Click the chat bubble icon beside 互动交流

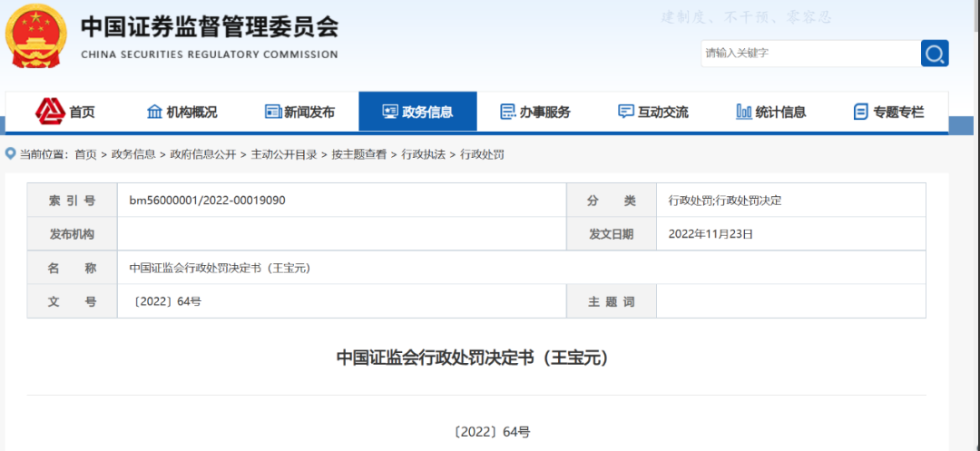(x=625, y=112)
